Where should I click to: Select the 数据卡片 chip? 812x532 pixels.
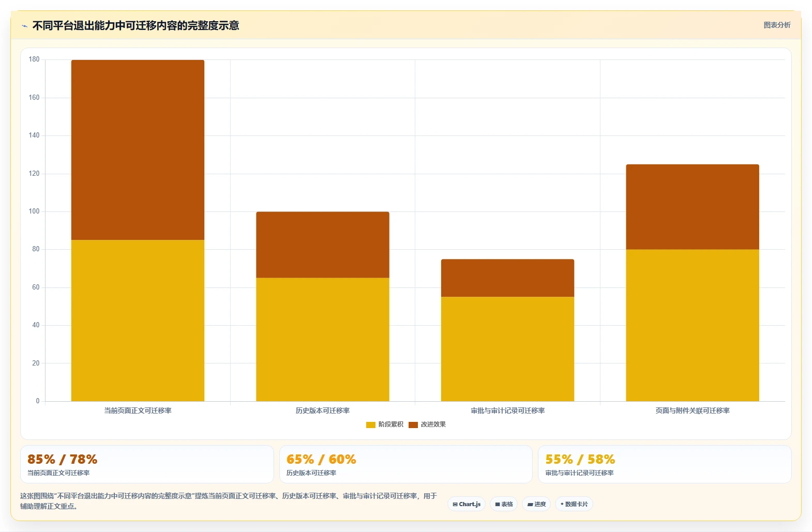pos(574,504)
